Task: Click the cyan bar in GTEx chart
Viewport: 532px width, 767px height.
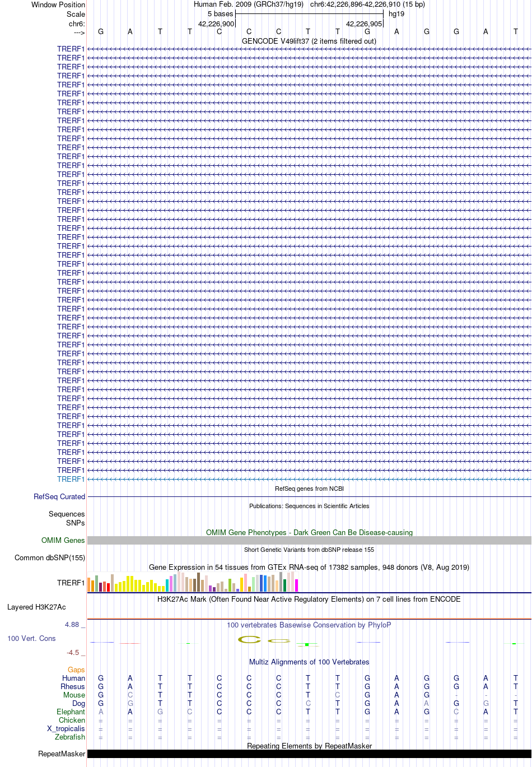Action: (167, 585)
